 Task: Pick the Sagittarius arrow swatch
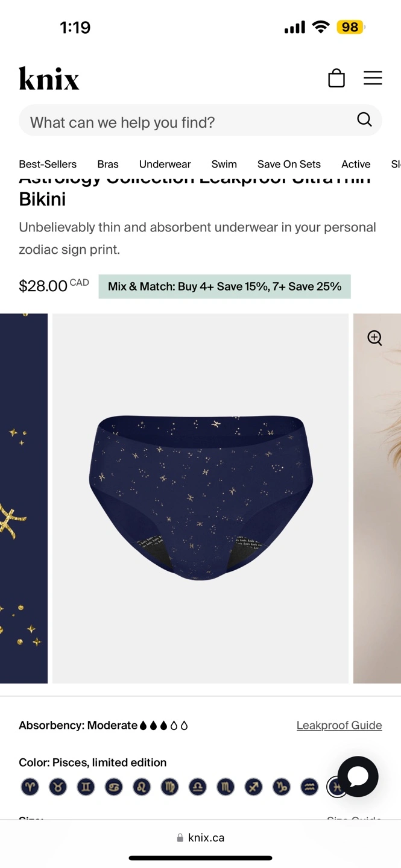coord(253,787)
